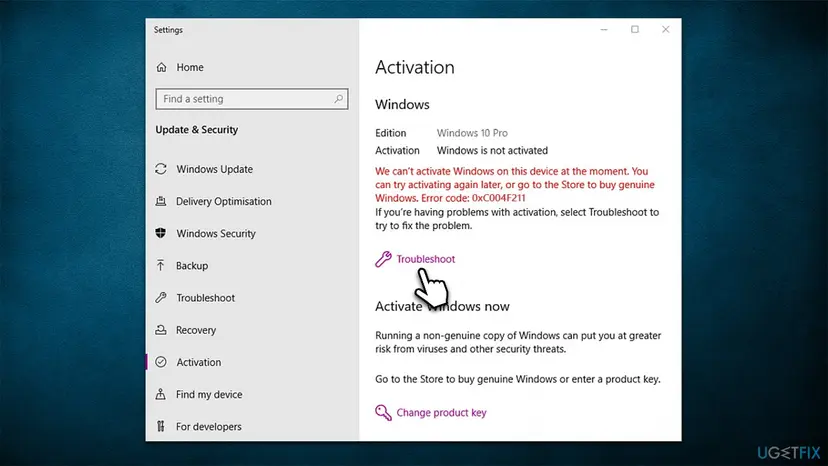Click the sidebar Troubleshoot wrench icon

pos(161,297)
